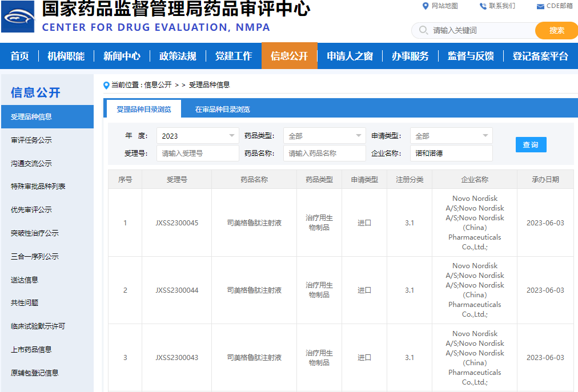Click the 网站地图 location pin icon
The height and width of the screenshot is (392, 578).
tap(426, 6)
